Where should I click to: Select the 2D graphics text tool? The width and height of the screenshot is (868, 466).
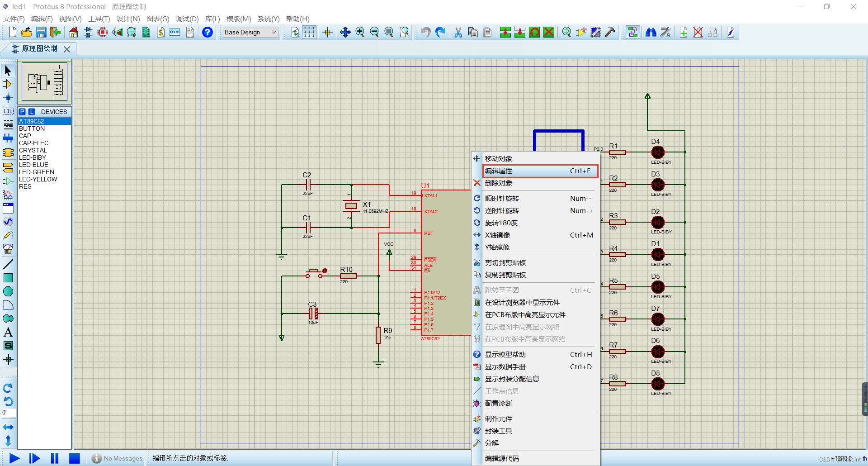tap(8, 333)
